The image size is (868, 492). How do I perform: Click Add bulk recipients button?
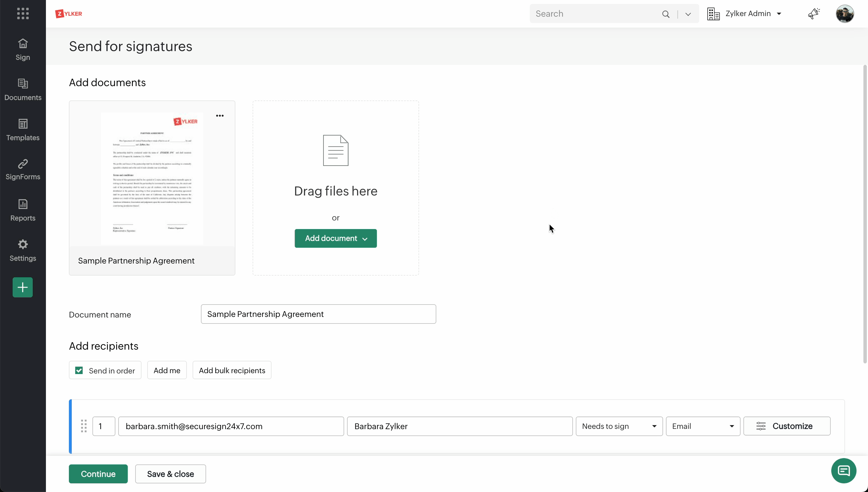[232, 370]
